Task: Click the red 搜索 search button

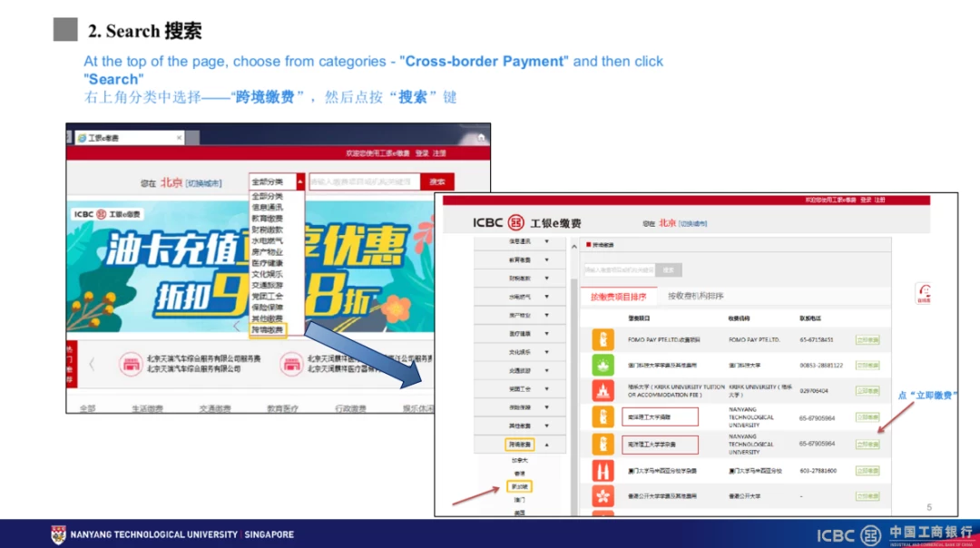Action: point(436,181)
